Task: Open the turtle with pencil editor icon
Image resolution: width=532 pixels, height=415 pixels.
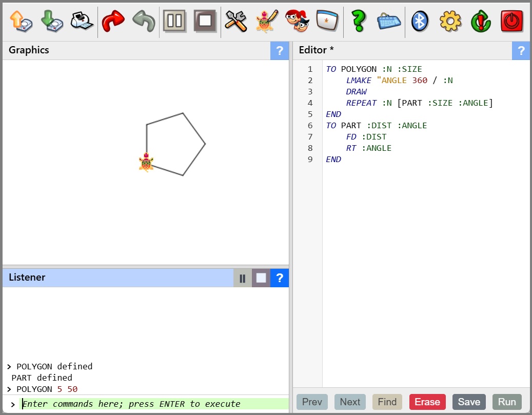Action: click(x=266, y=22)
